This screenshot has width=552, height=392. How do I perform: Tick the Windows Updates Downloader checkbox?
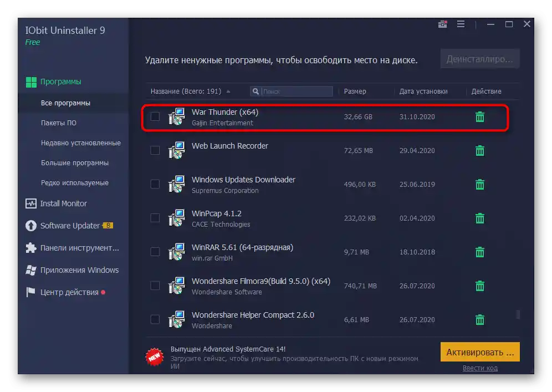pyautogui.click(x=155, y=184)
